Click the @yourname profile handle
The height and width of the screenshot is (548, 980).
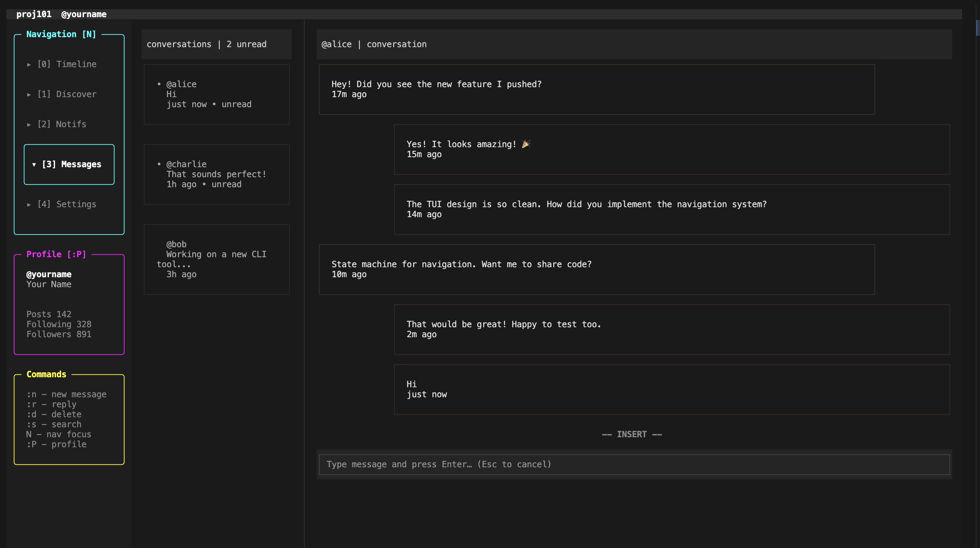point(49,274)
